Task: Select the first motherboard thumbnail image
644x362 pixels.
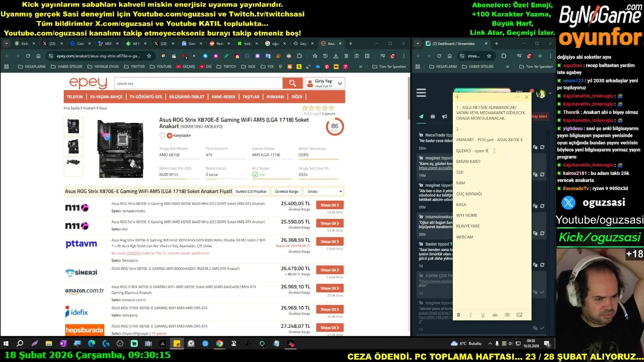Action: (x=73, y=126)
